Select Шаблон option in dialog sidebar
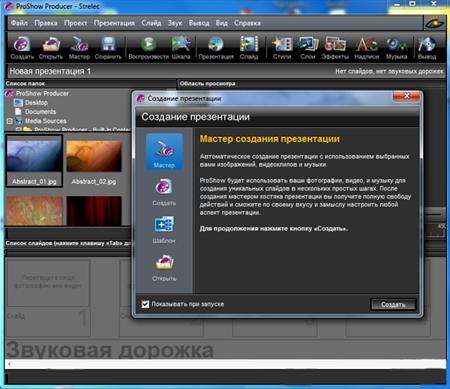450x389 pixels. [x=164, y=230]
